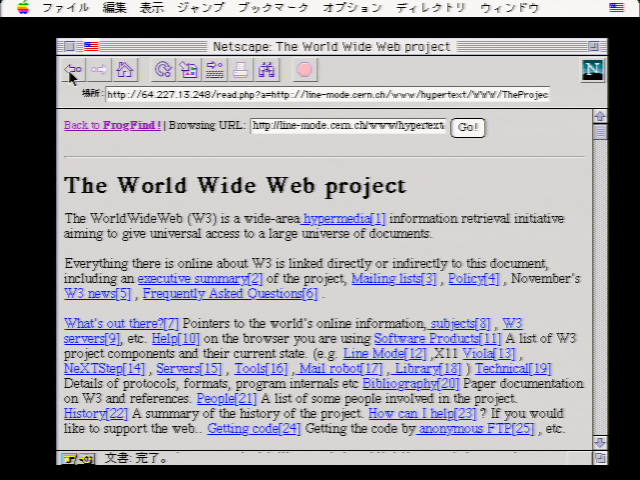
Task: Click the location URL field
Action: (x=327, y=94)
